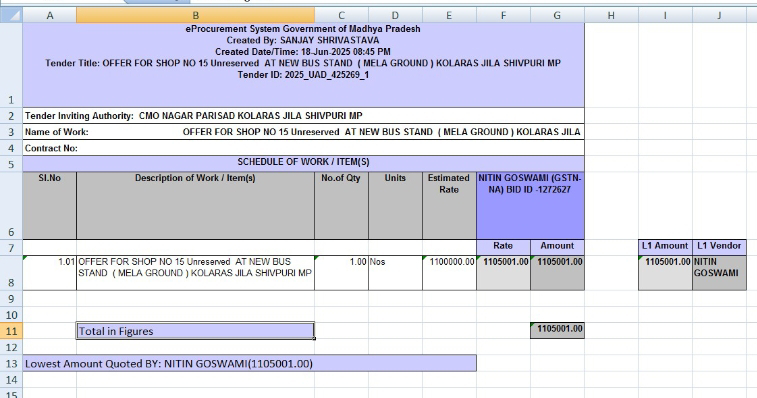Click the Sl.No header cell
This screenshot has height=398, width=757.
click(50, 206)
